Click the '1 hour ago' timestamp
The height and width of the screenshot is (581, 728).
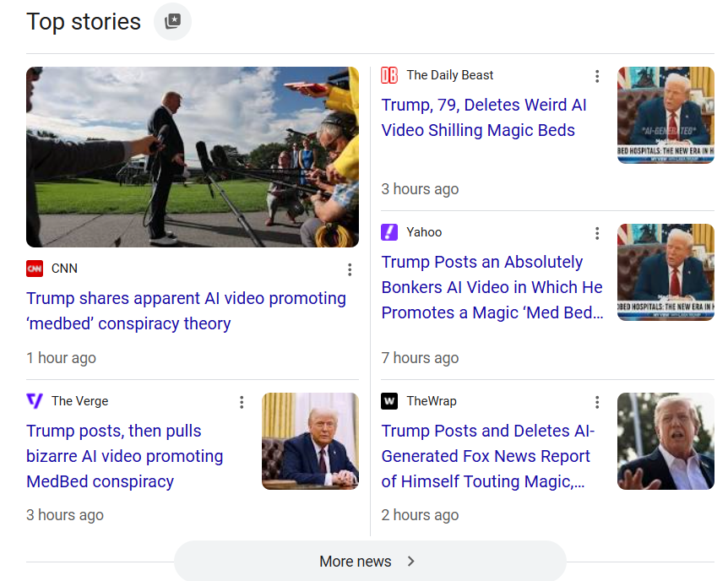tap(62, 358)
